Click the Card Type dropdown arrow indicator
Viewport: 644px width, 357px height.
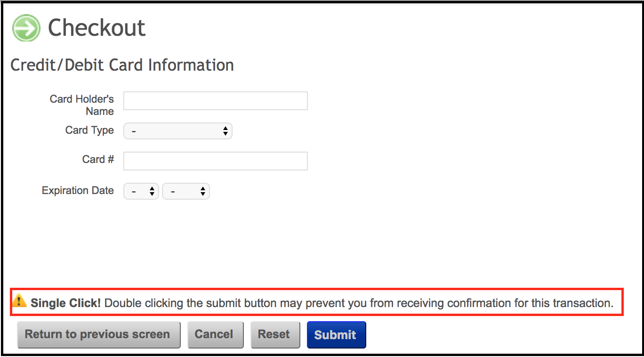tap(225, 131)
